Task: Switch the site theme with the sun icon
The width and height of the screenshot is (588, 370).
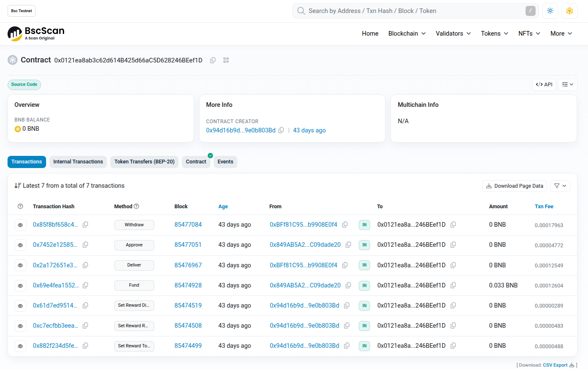Action: click(550, 11)
